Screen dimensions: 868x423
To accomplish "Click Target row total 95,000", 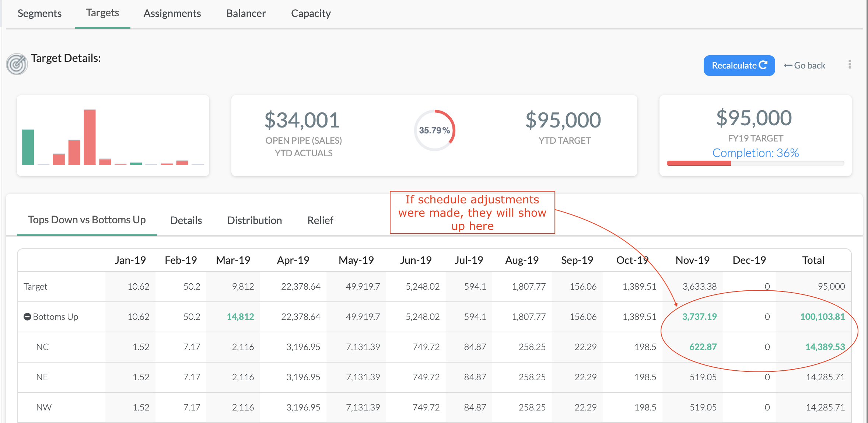I will (831, 286).
